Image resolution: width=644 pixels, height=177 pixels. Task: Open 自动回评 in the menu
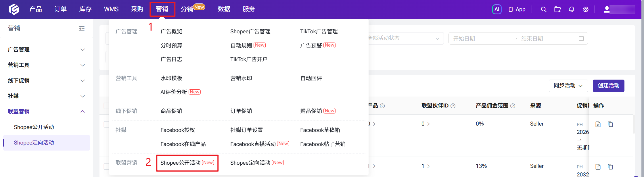tap(311, 78)
